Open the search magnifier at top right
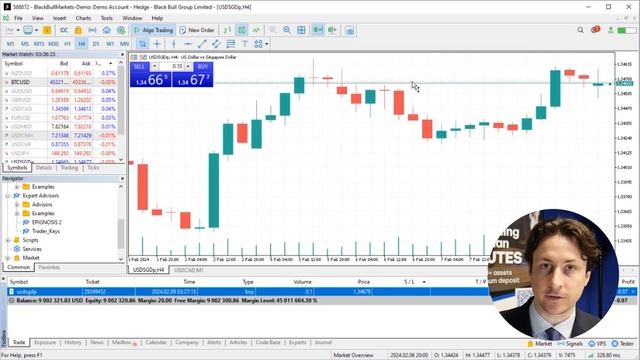This screenshot has height=360, width=640. 580,30
